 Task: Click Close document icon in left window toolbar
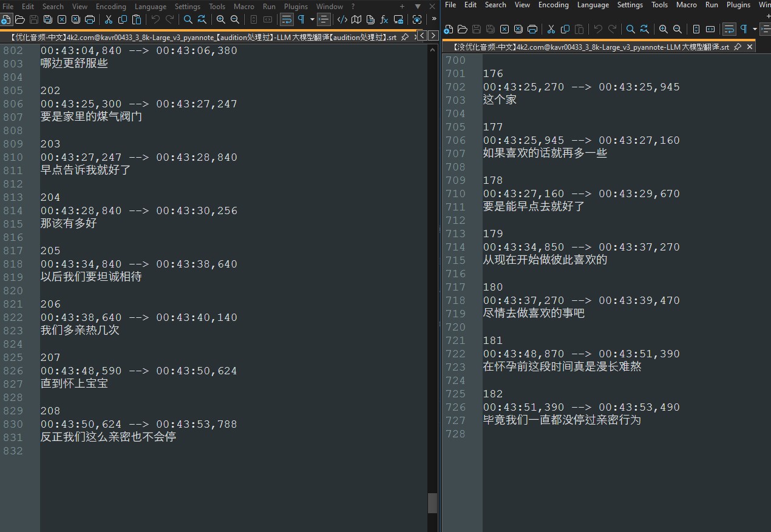tap(62, 19)
